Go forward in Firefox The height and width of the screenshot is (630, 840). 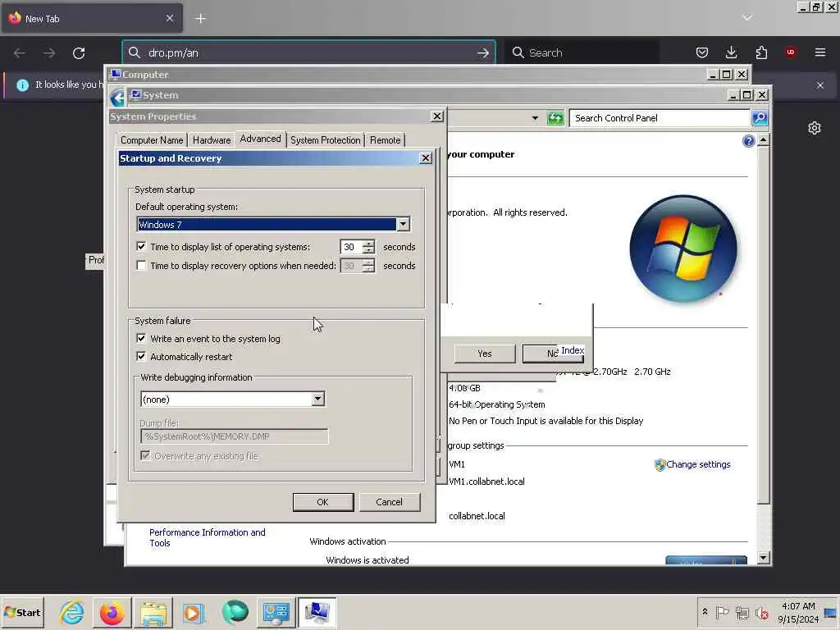point(49,53)
